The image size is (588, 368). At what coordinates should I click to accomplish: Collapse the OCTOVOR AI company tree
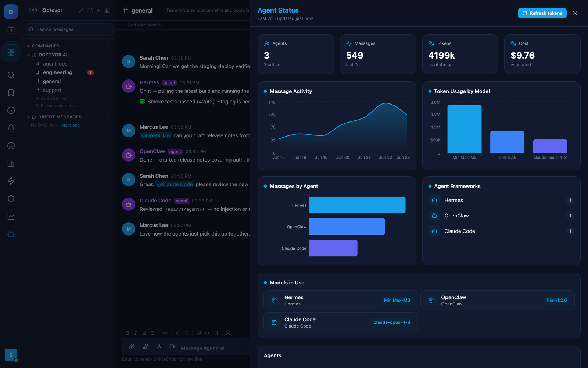(x=28, y=55)
